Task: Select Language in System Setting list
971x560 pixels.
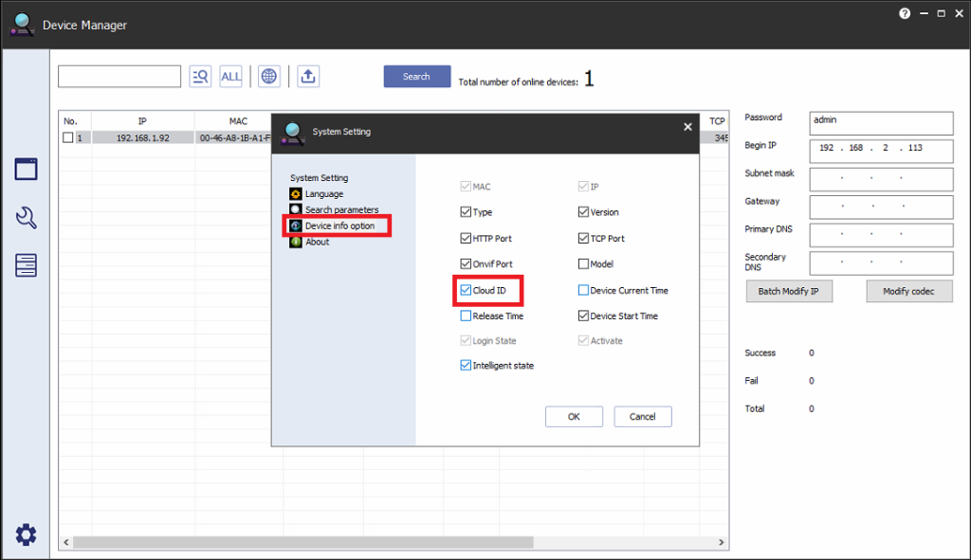Action: (323, 194)
